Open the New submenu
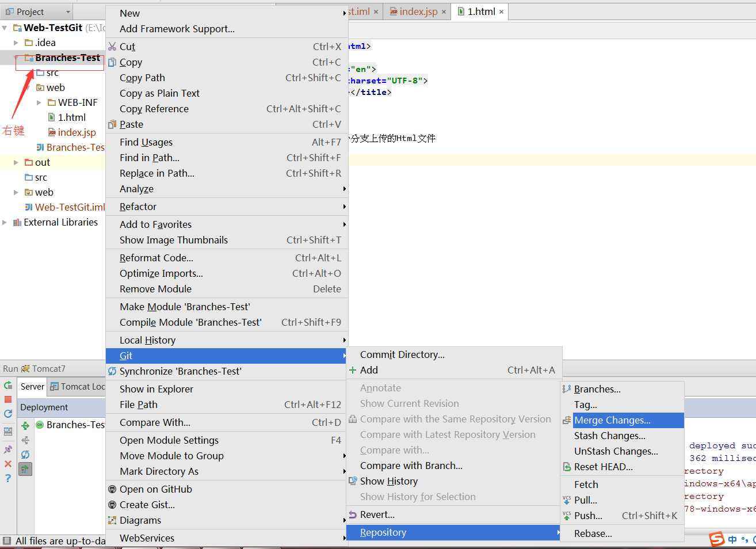The image size is (756, 549). (227, 13)
